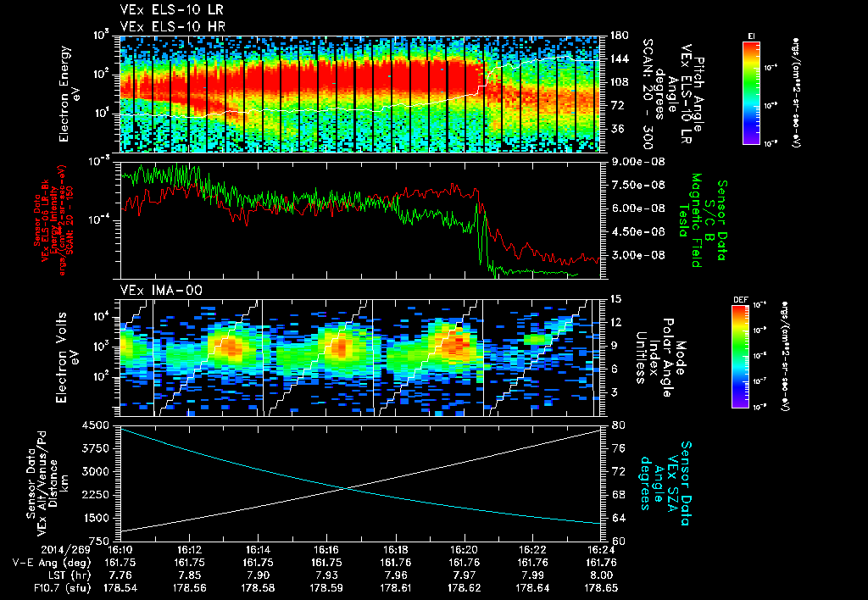This screenshot has height=600, width=868.
Task: Click the F10.7 value 178.54
Action: point(120,588)
